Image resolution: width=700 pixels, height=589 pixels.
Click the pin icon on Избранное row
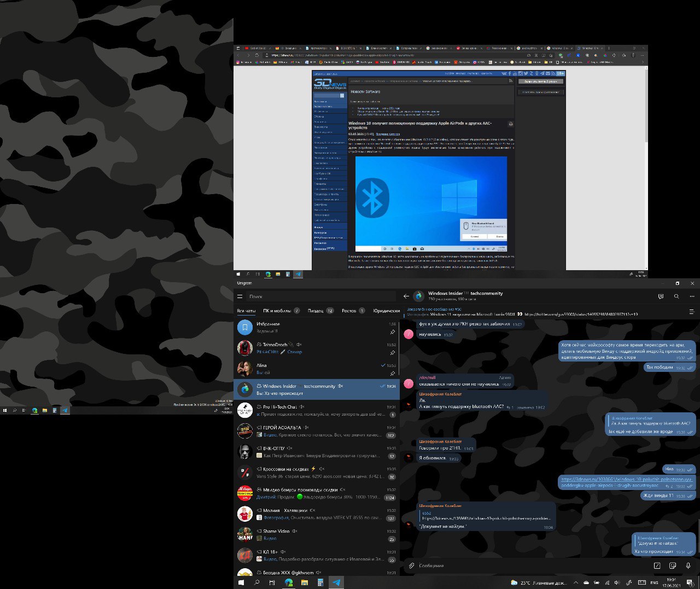392,332
